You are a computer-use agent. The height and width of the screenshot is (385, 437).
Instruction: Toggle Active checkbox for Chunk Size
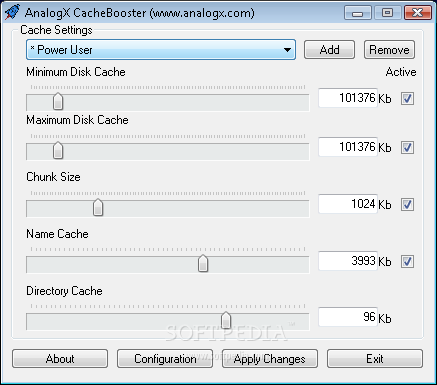407,204
